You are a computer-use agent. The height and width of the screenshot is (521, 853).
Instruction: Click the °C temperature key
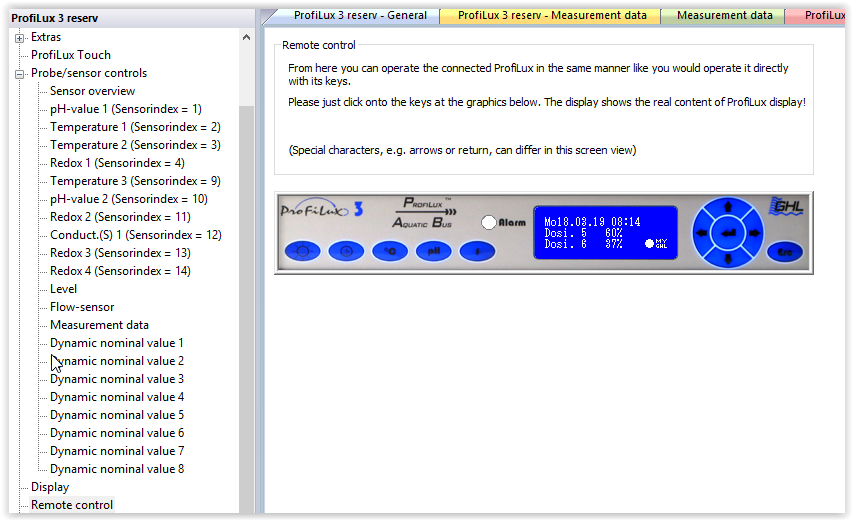pos(390,251)
